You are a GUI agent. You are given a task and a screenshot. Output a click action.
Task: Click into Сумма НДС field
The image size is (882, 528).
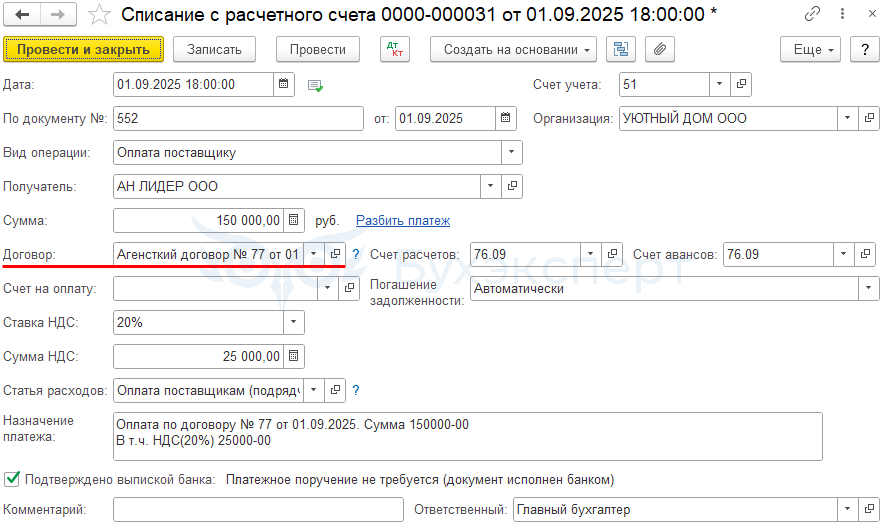tap(198, 356)
